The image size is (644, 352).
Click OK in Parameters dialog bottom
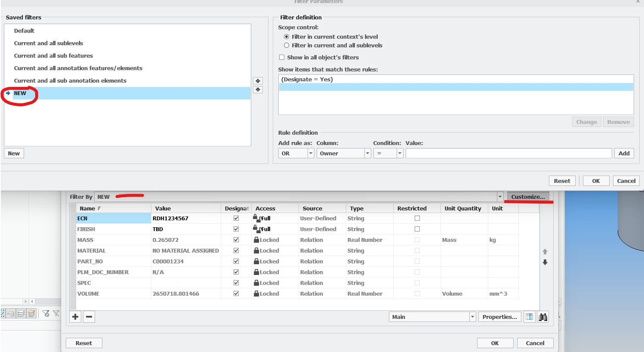tap(495, 343)
